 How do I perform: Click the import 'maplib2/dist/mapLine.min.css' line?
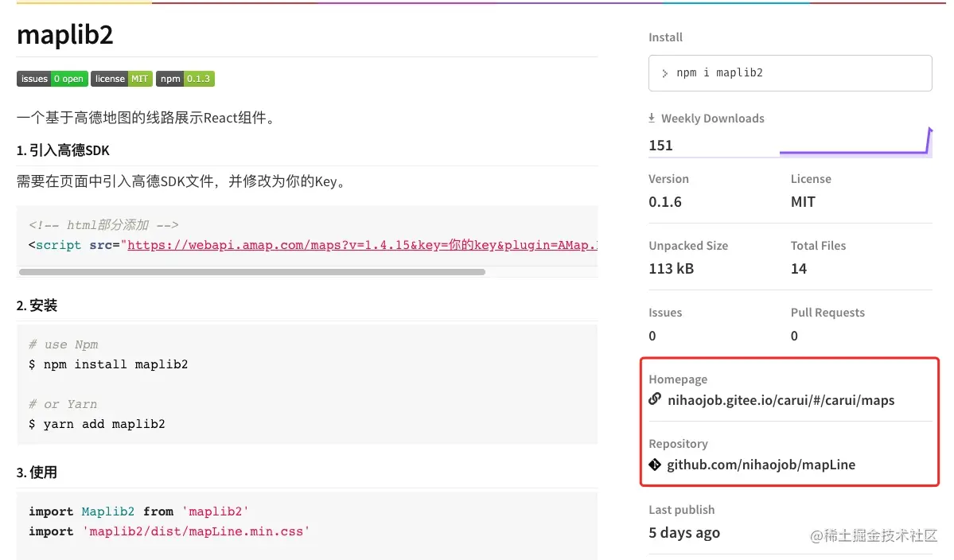(x=169, y=531)
